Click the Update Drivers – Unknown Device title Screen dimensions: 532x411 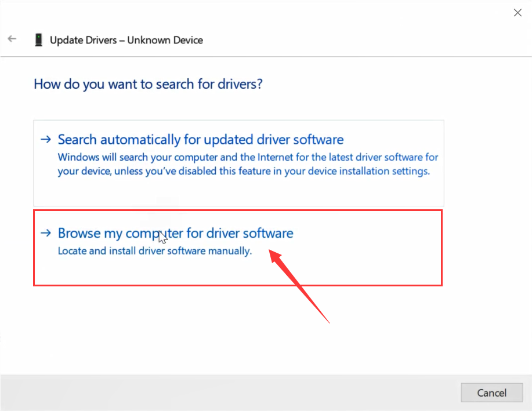(x=126, y=40)
